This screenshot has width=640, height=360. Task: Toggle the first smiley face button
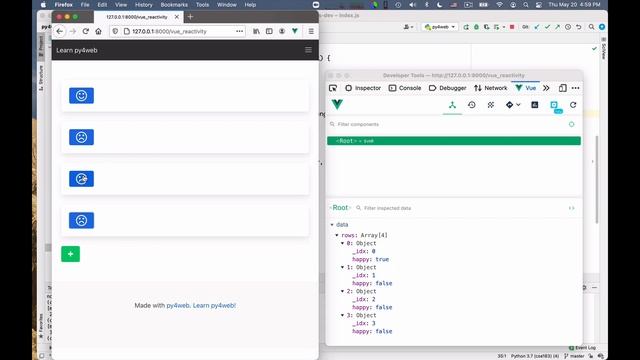[81, 96]
